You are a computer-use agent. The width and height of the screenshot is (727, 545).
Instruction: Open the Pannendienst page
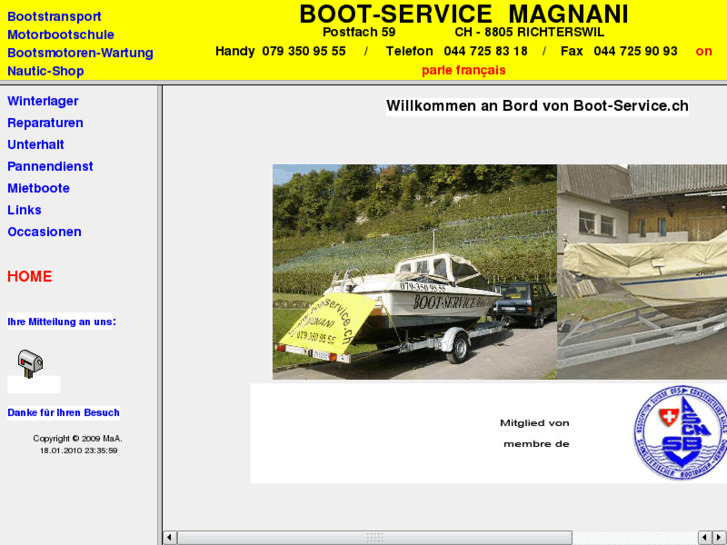click(50, 167)
